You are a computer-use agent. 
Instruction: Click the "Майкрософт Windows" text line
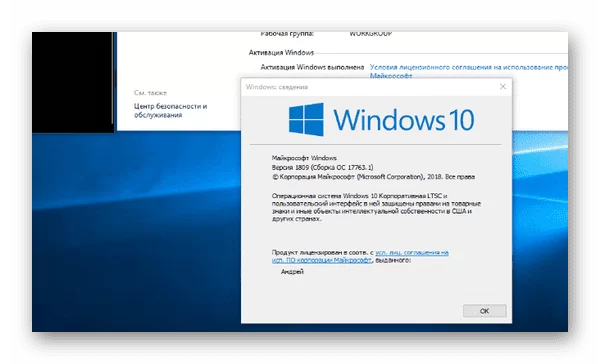click(304, 158)
